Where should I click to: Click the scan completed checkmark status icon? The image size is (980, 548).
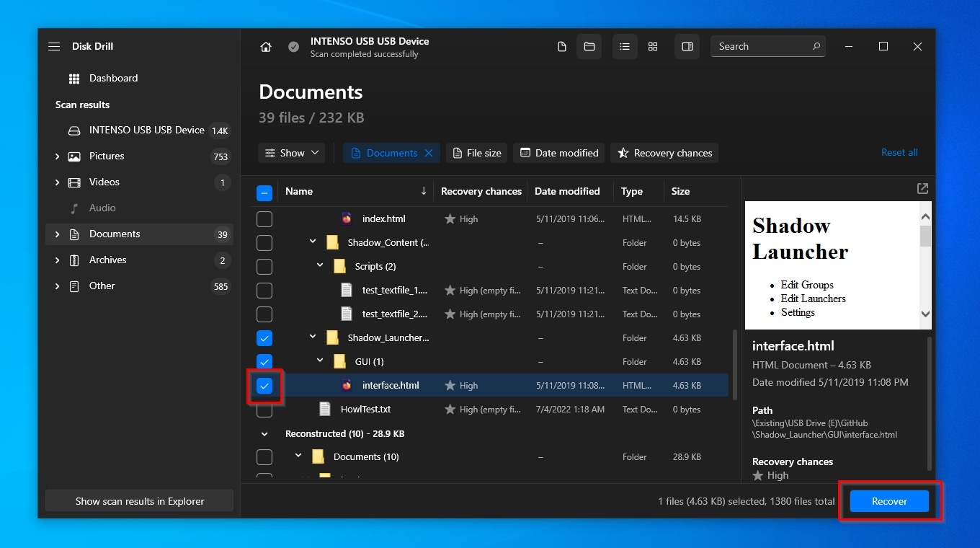293,47
